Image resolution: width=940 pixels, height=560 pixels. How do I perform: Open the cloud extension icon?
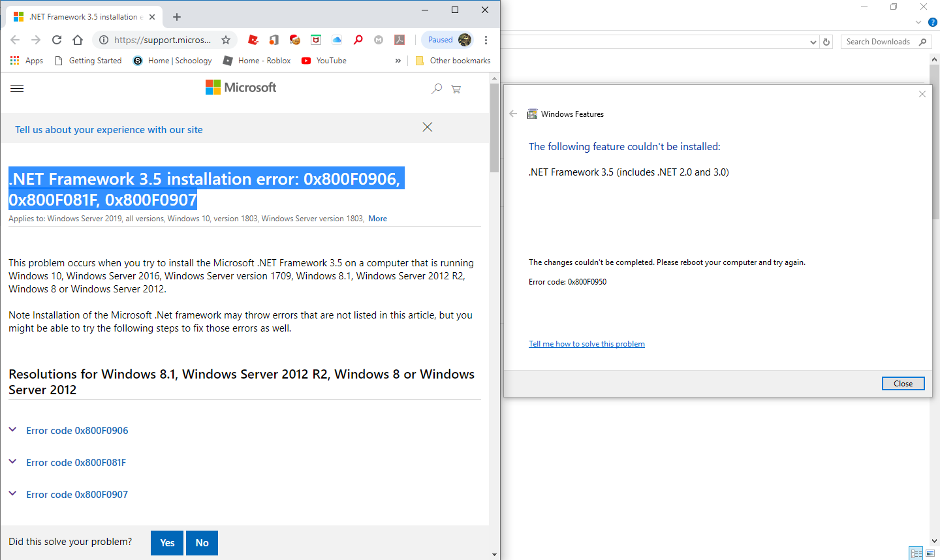[x=337, y=40]
